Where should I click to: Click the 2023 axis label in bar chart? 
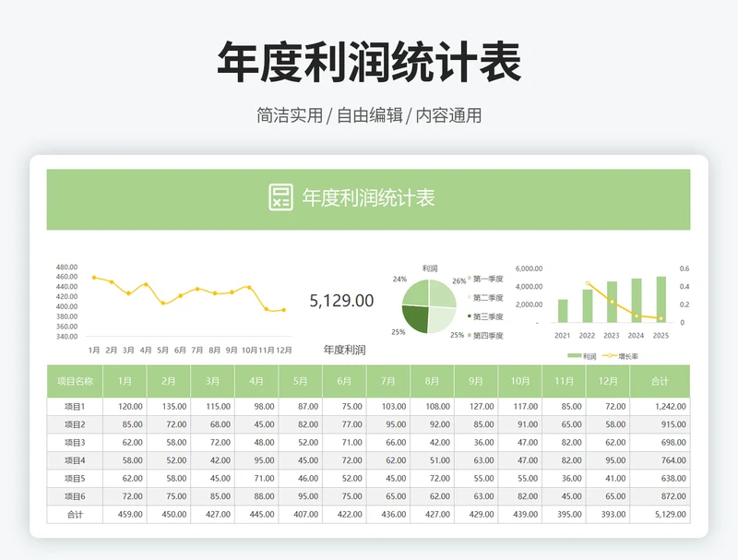click(x=612, y=336)
